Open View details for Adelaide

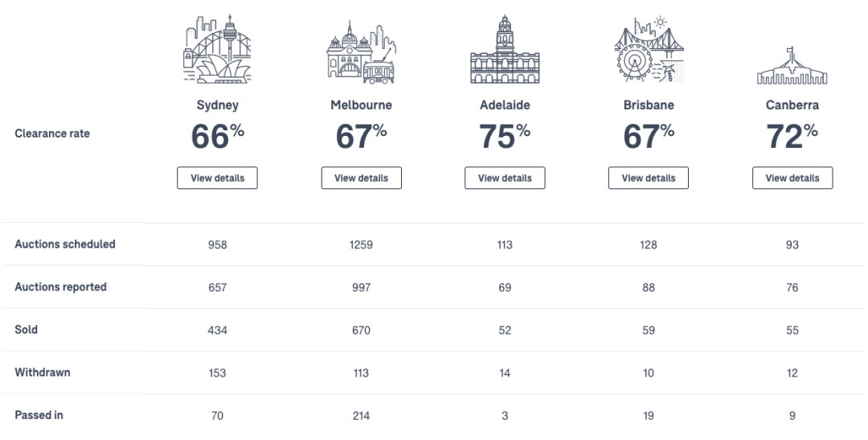point(505,178)
